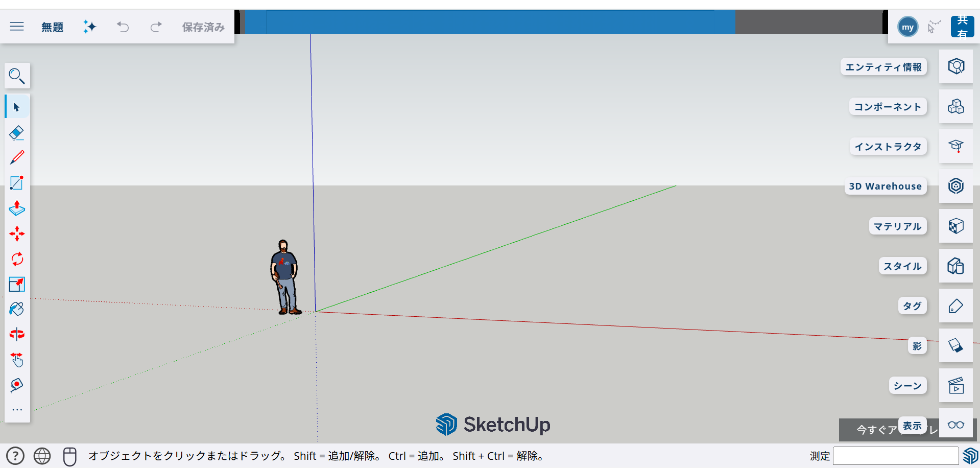Open the hamburger main menu

tap(17, 27)
